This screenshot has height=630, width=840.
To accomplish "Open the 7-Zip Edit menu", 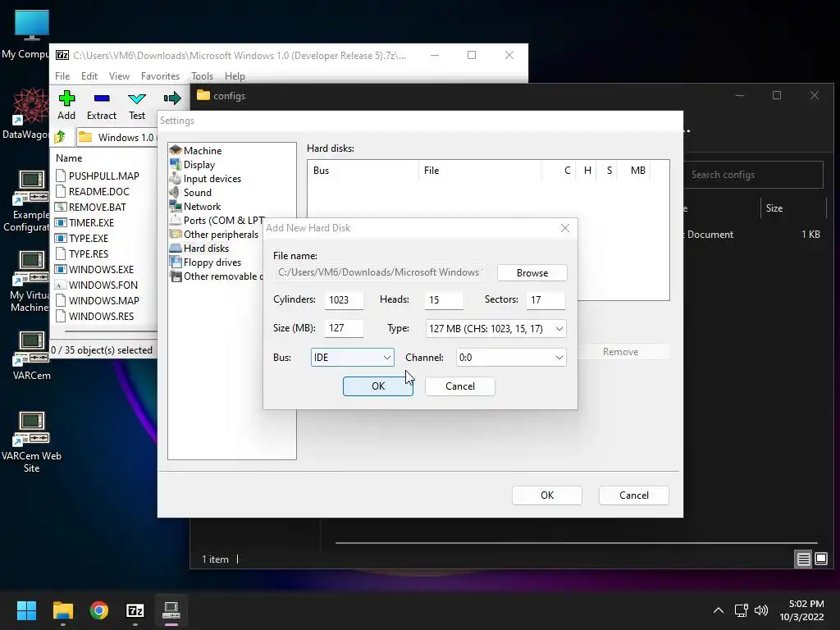I will [89, 76].
